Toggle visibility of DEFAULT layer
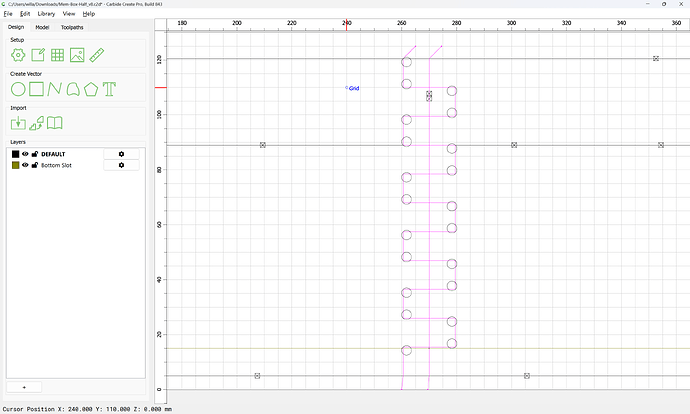 [25, 154]
